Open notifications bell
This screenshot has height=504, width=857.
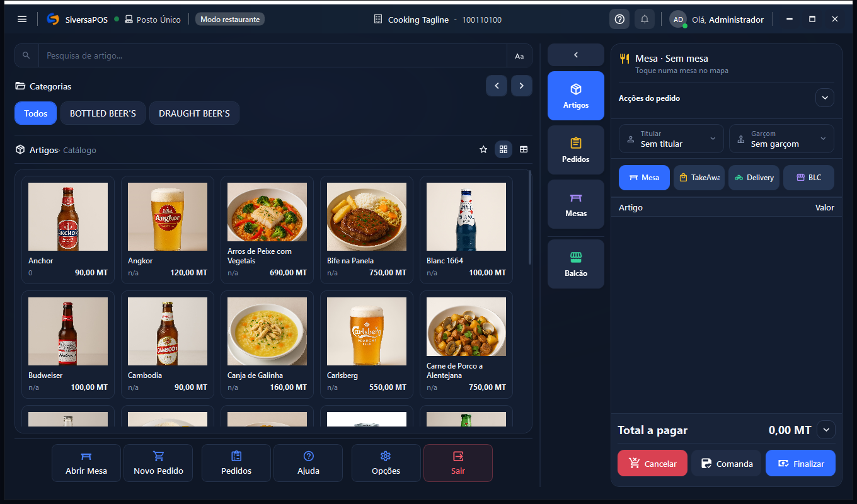coord(645,20)
